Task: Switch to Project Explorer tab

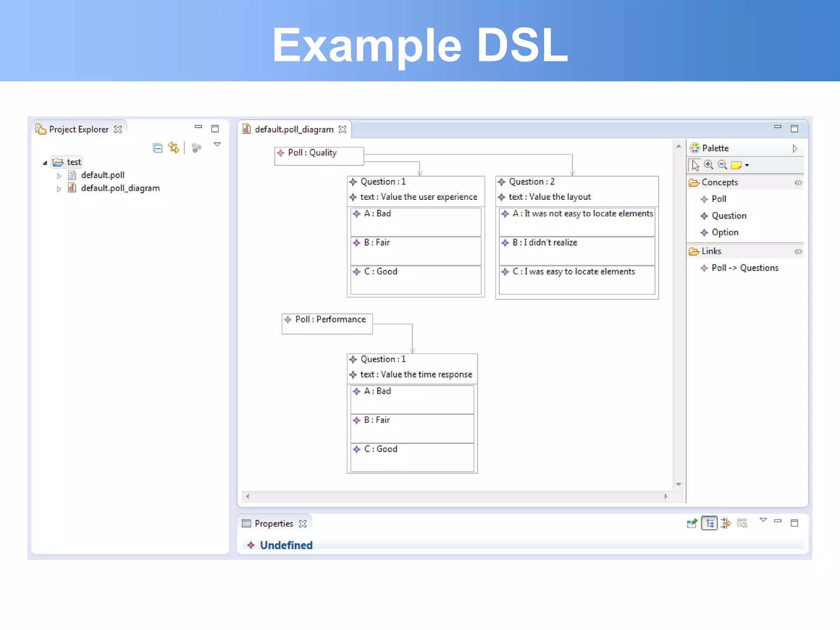Action: (79, 129)
